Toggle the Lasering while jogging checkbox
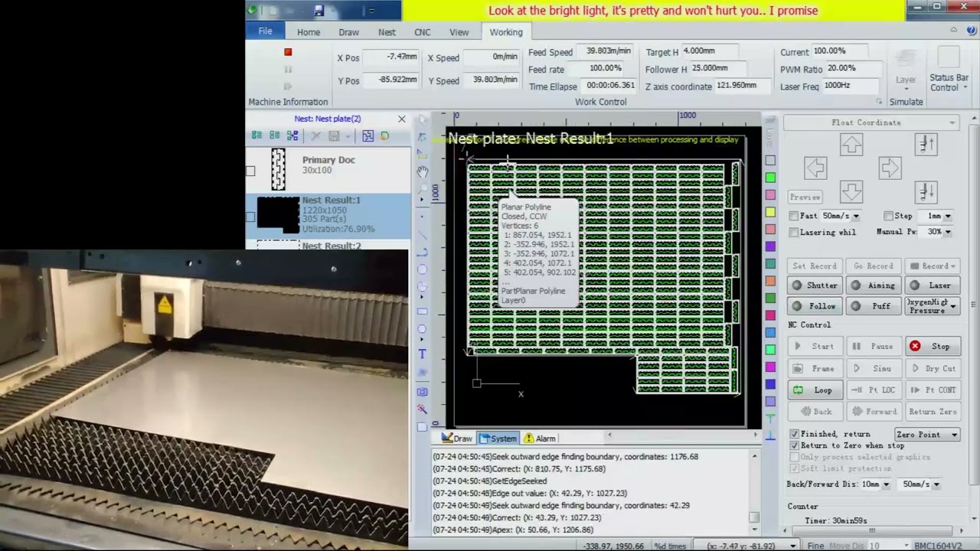The width and height of the screenshot is (980, 551). point(794,233)
